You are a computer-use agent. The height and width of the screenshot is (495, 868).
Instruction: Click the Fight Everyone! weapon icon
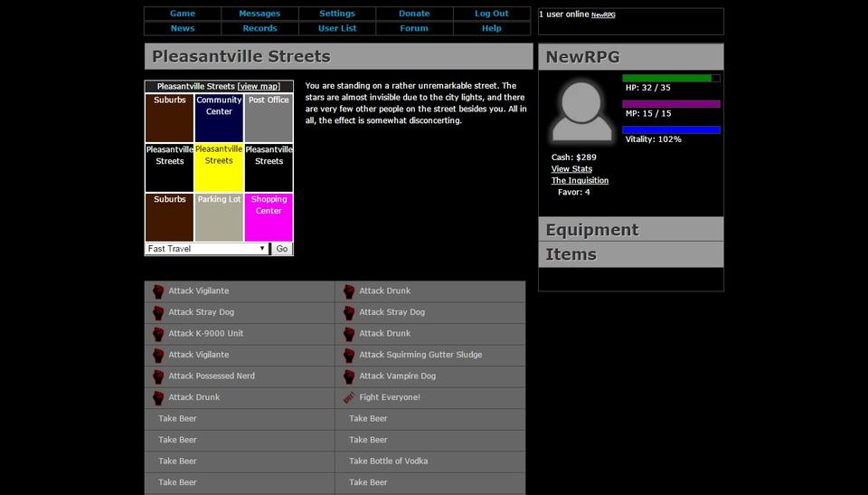pos(349,397)
